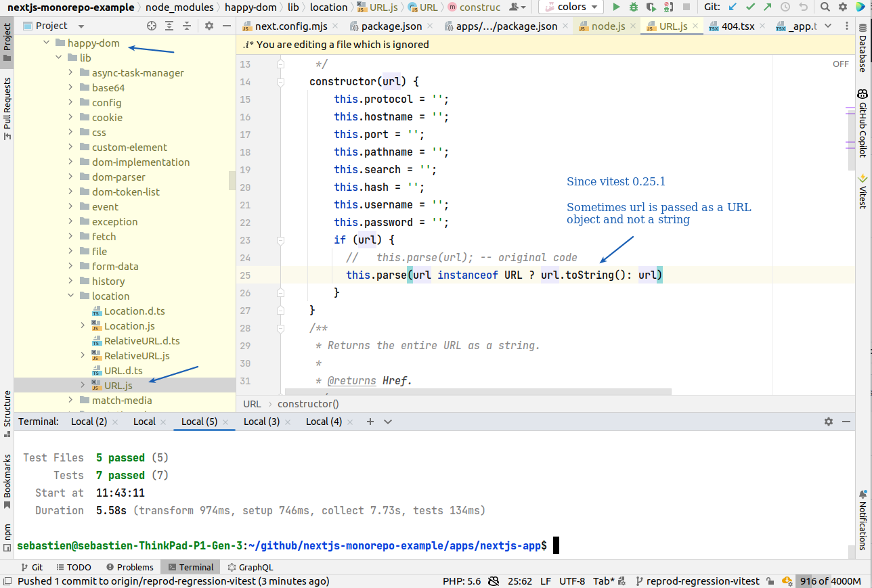
Task: Expand the fetch folder
Action: 70,236
